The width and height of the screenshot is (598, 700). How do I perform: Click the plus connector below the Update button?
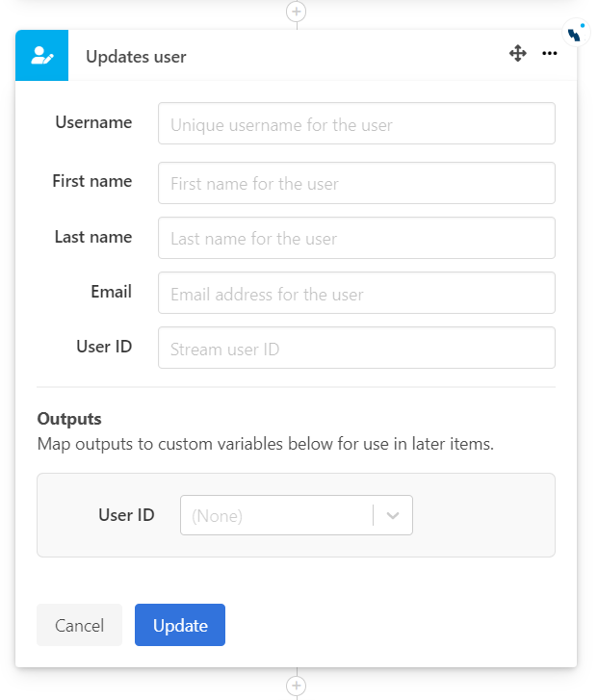tap(297, 686)
